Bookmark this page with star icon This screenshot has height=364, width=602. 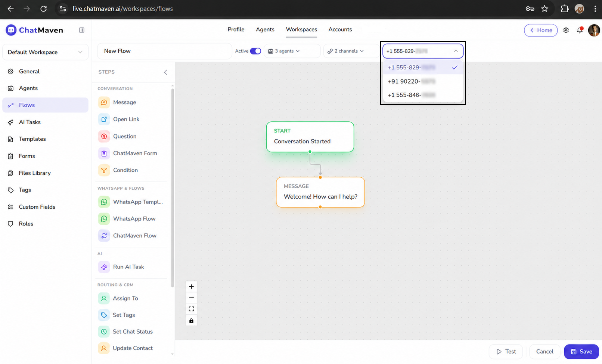(x=544, y=9)
